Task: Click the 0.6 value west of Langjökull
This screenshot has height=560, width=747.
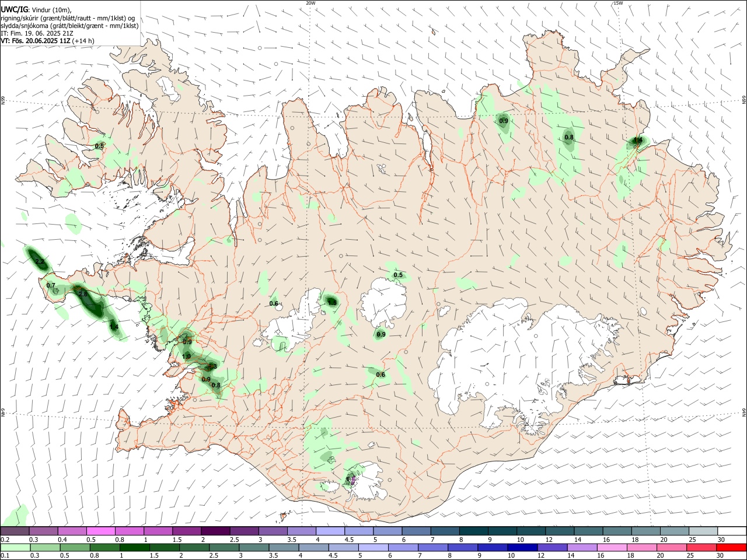Action: [274, 303]
